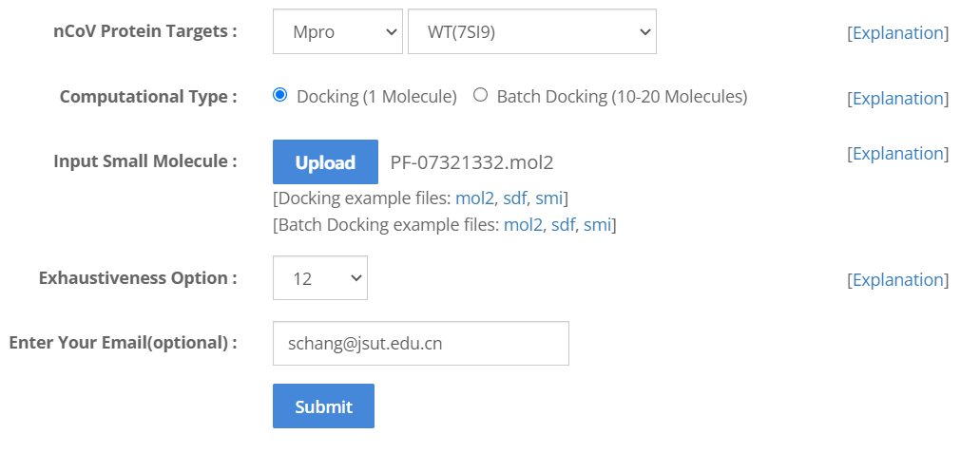Click the nCoV Protein Targets label

pyautogui.click(x=145, y=31)
